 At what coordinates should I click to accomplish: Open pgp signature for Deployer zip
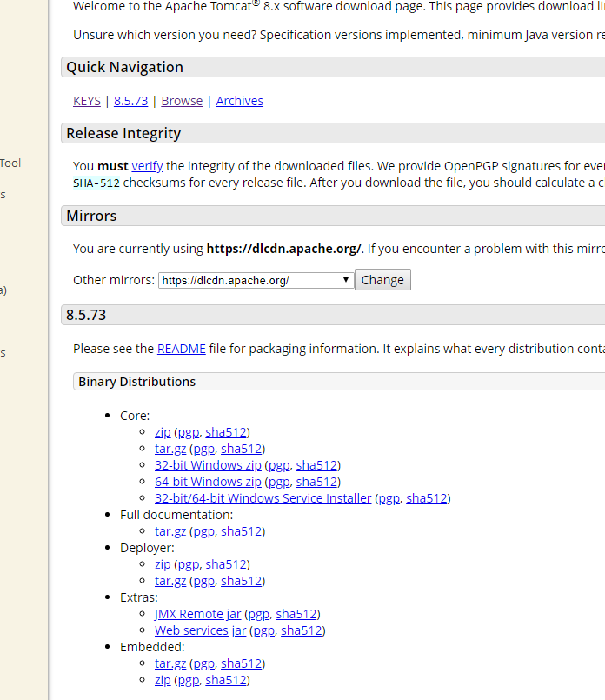[x=189, y=564]
